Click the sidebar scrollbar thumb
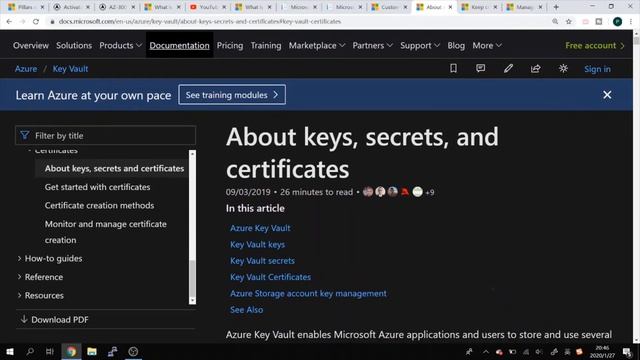The width and height of the screenshot is (640, 360). pyautogui.click(x=192, y=278)
